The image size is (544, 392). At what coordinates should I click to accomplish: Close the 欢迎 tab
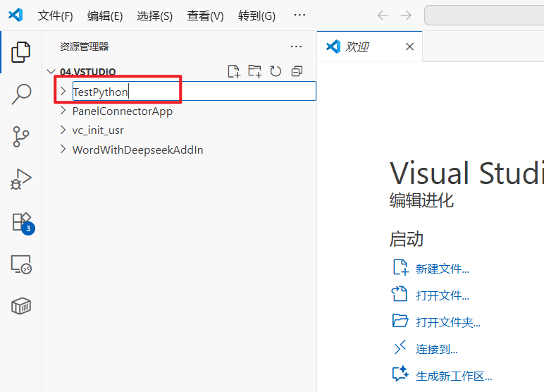409,47
